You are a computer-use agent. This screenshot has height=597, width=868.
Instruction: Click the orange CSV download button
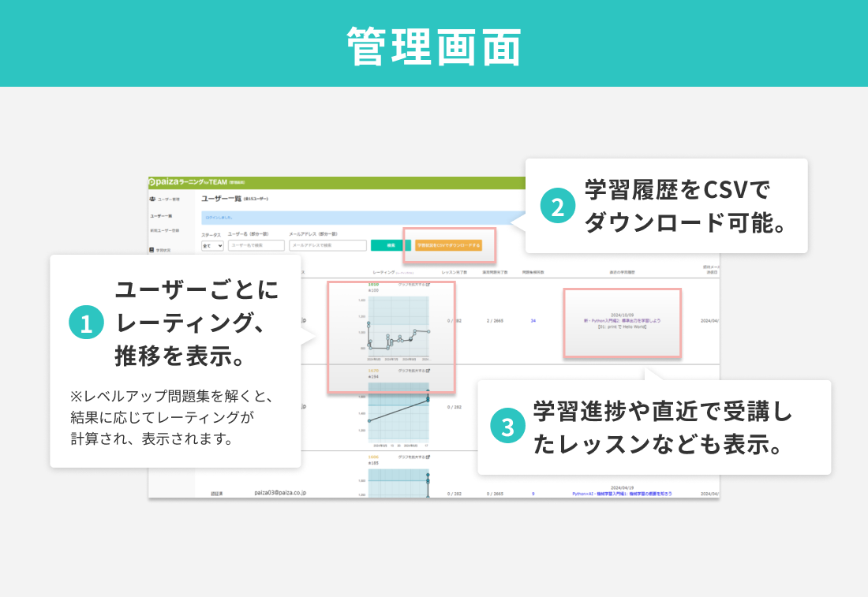coord(448,245)
